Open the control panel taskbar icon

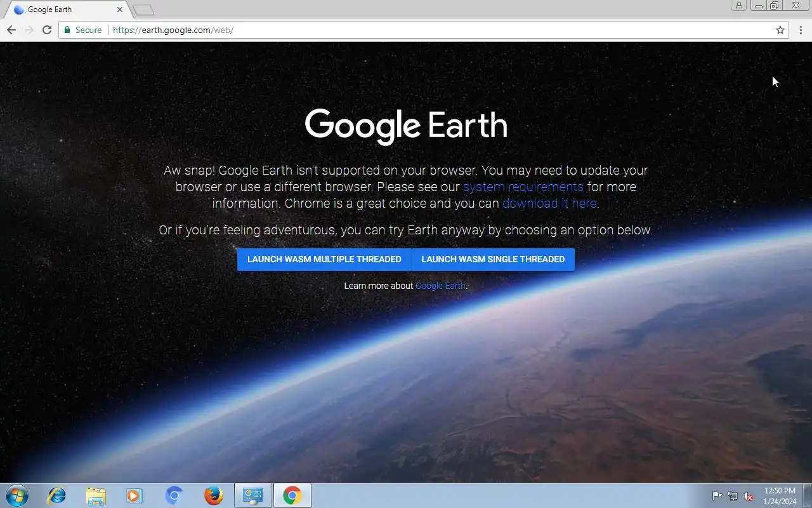[253, 495]
